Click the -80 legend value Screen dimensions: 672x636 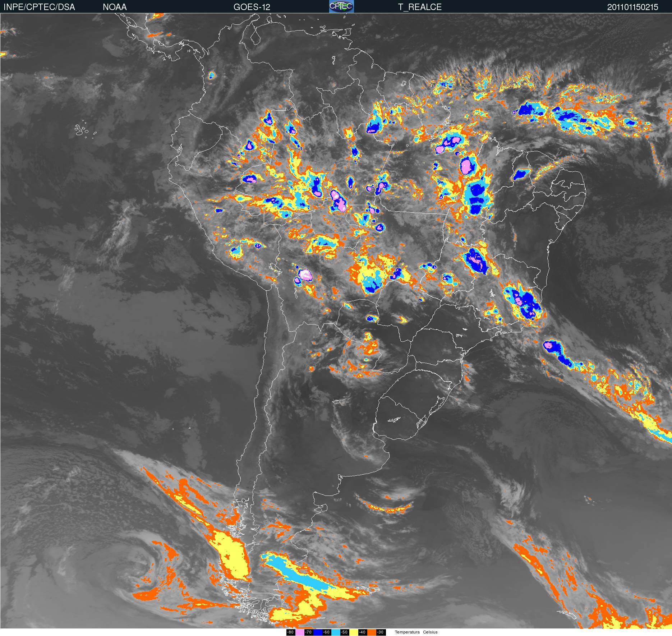click(x=290, y=632)
